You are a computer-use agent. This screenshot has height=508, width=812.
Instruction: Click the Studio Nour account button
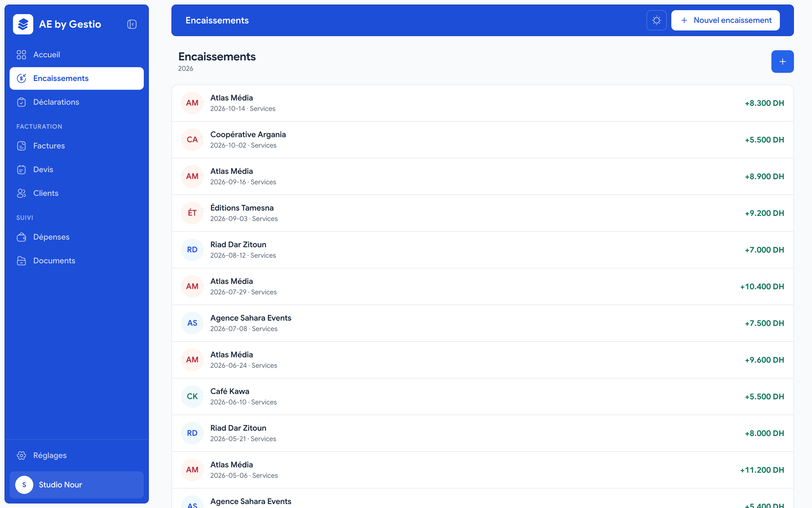76,485
